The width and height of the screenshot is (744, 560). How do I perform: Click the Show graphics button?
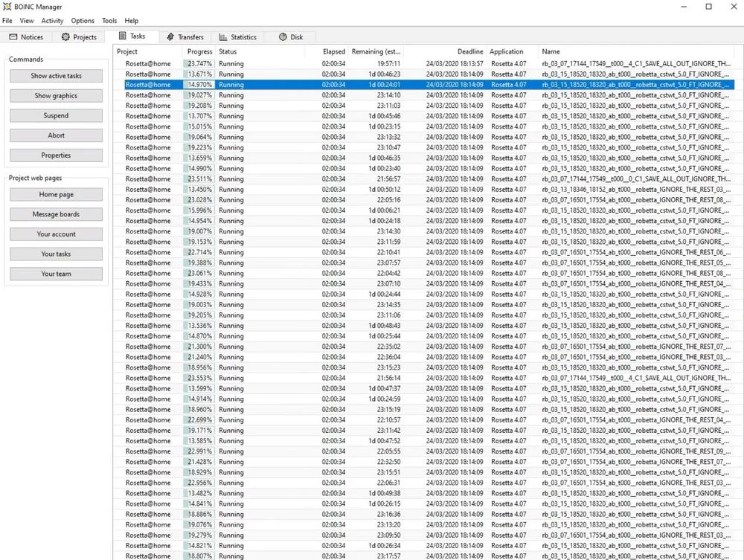pyautogui.click(x=56, y=96)
